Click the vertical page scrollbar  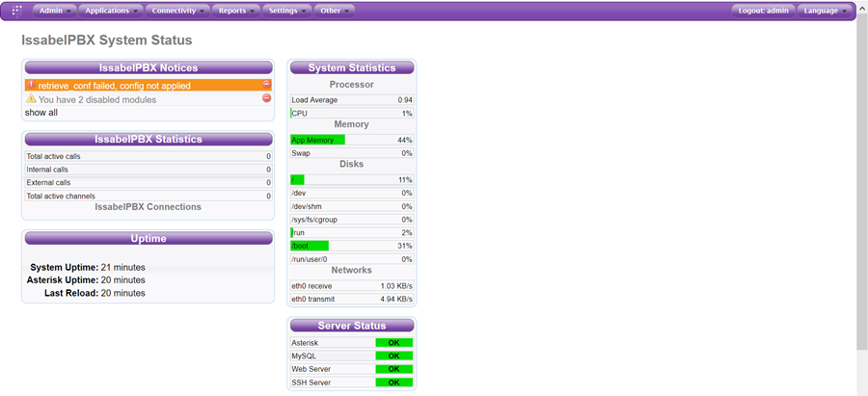click(862, 182)
